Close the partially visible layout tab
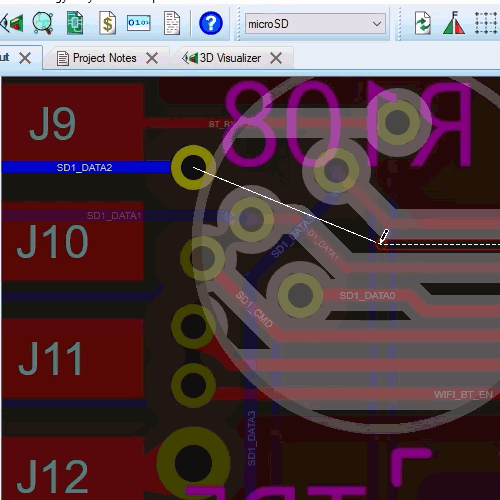Viewport: 500px width, 500px height. [x=25, y=58]
